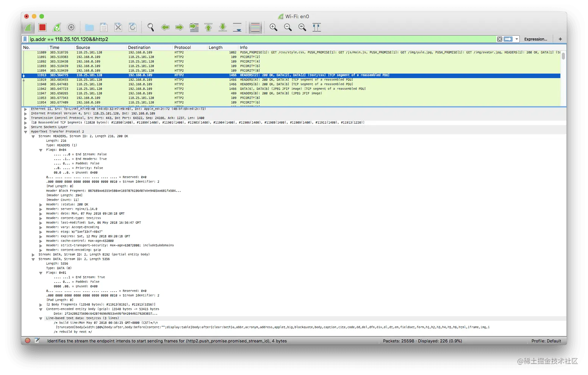Toggle packet list colorization
This screenshot has width=588, height=375.
[x=255, y=27]
